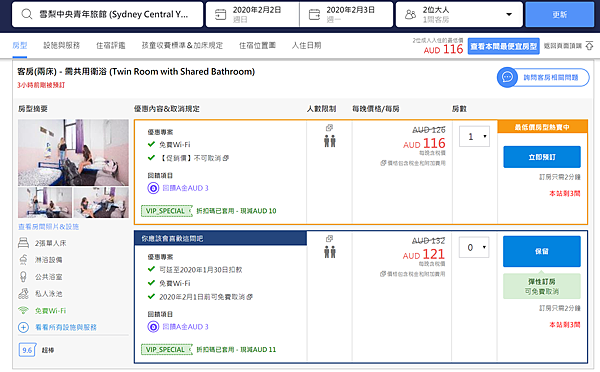600x372 pixels.
Task: Click the blue 更新 button
Action: (x=559, y=15)
